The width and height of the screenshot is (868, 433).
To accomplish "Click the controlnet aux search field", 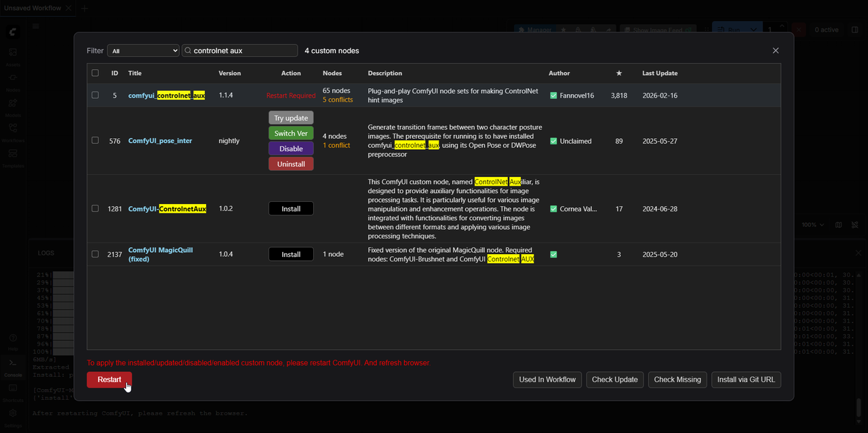I will [240, 51].
